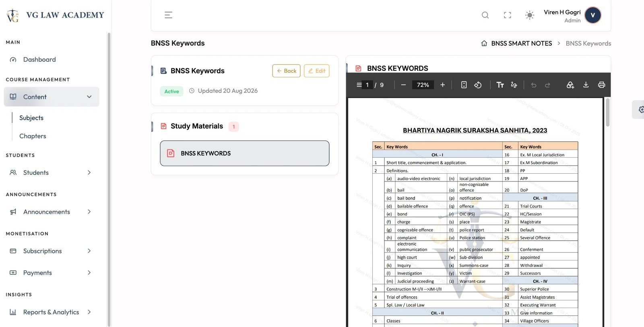Toggle the sidebar hamburger menu
The height and width of the screenshot is (327, 644).
click(x=168, y=15)
